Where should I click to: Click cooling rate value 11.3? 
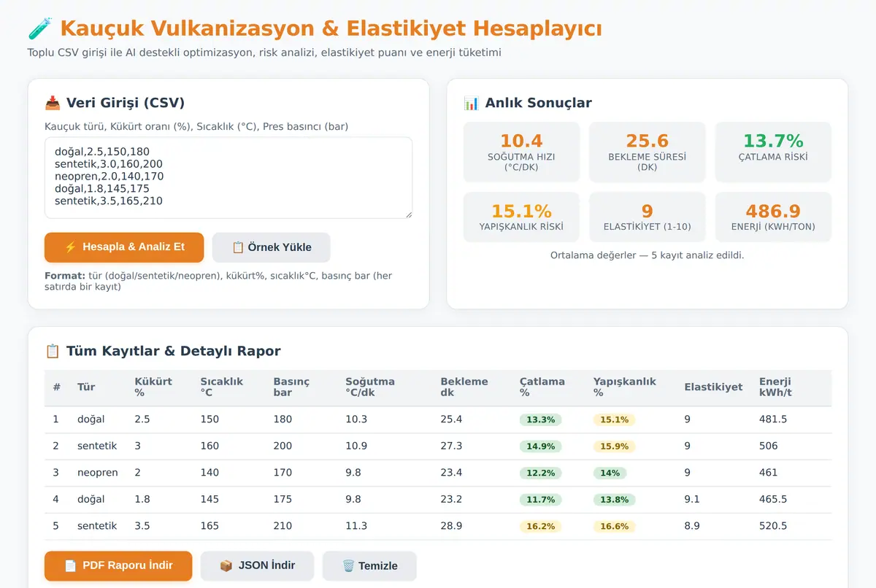tap(356, 526)
